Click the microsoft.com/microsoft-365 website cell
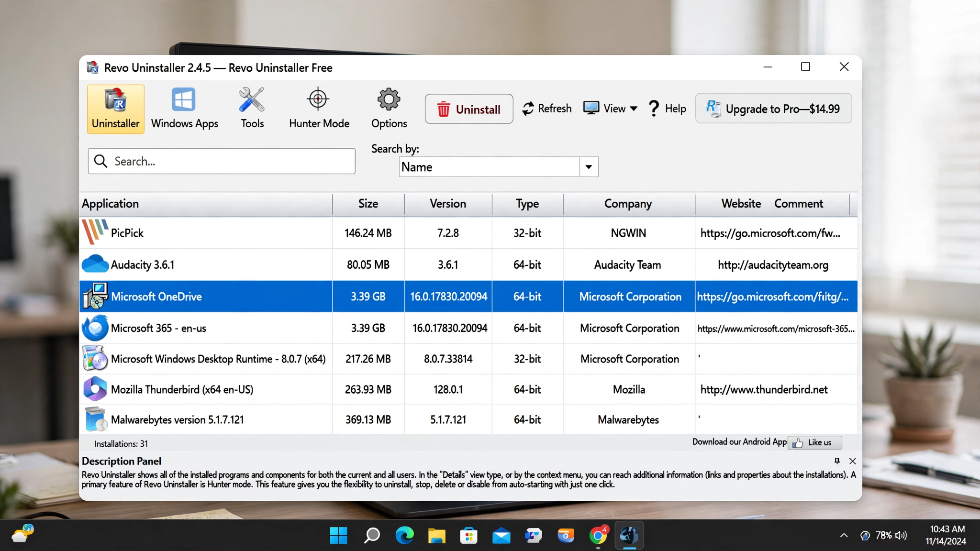 (x=776, y=328)
